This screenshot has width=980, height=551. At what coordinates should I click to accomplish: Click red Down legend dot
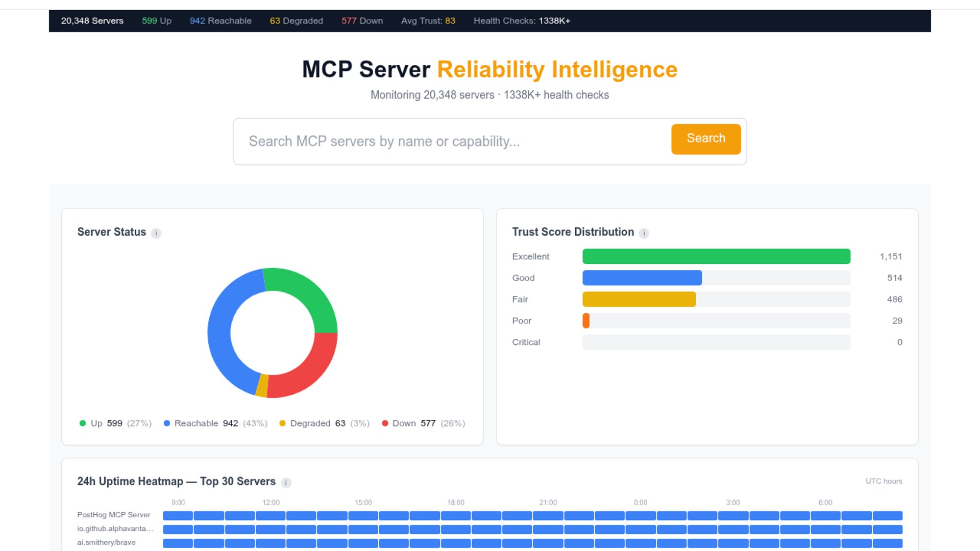coord(385,423)
